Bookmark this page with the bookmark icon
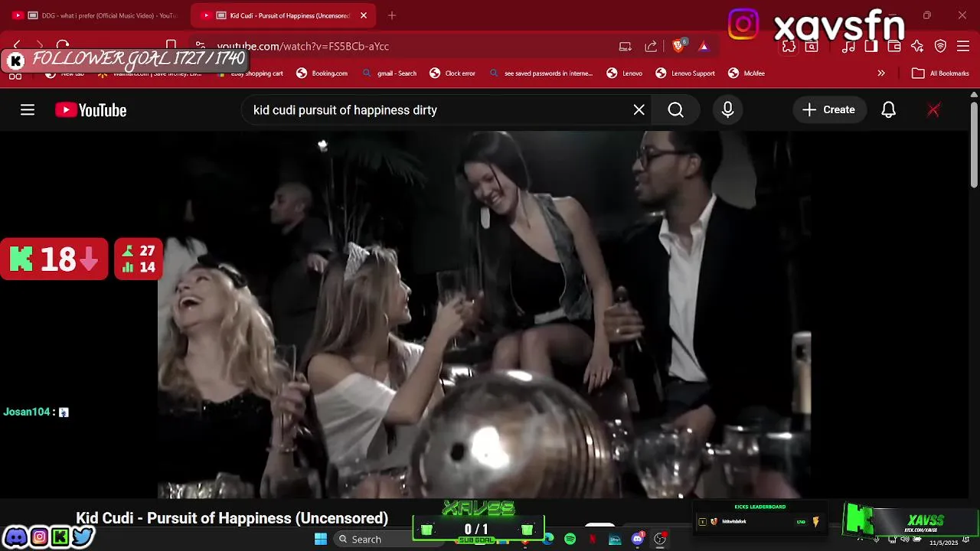Viewport: 980px width, 551px height. click(x=171, y=46)
